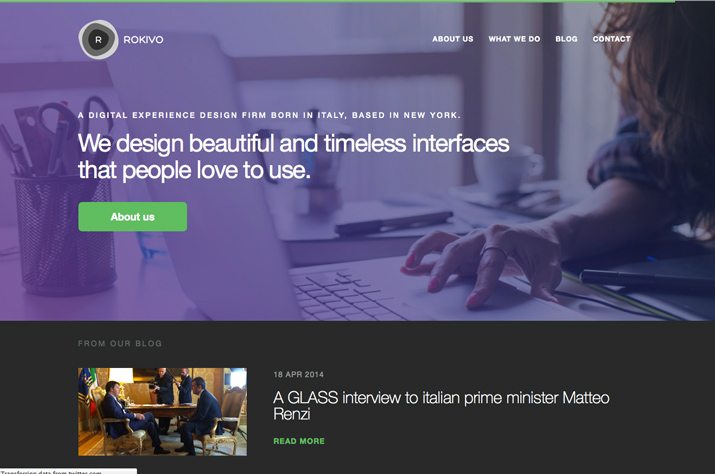Screen dimensions: 715x474
Task: Click the circular Rokivo R logo icon
Action: (x=98, y=40)
